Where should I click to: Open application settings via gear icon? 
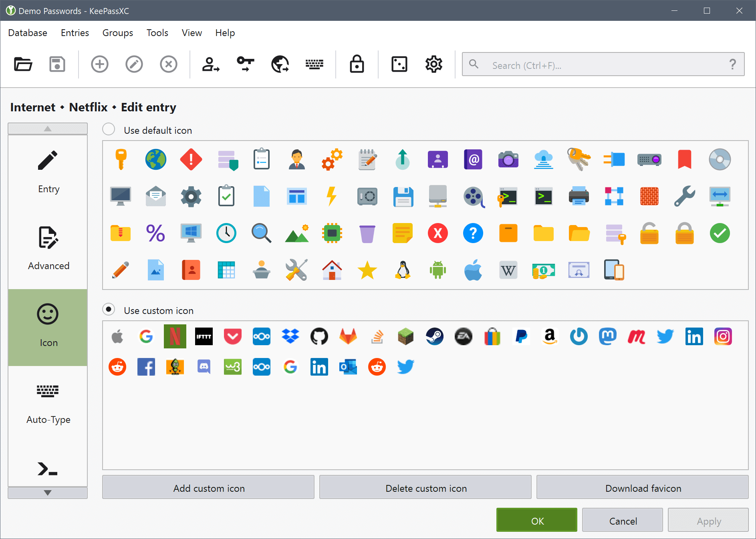433,64
